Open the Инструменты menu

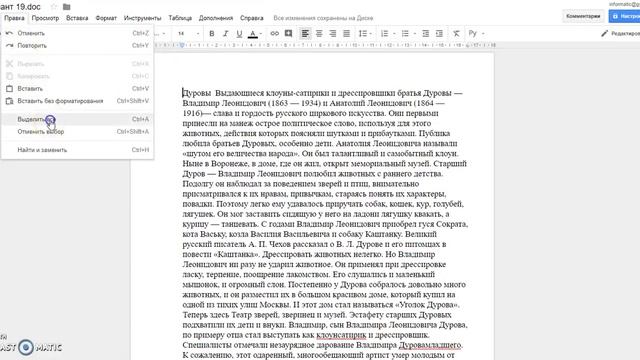[x=142, y=18]
